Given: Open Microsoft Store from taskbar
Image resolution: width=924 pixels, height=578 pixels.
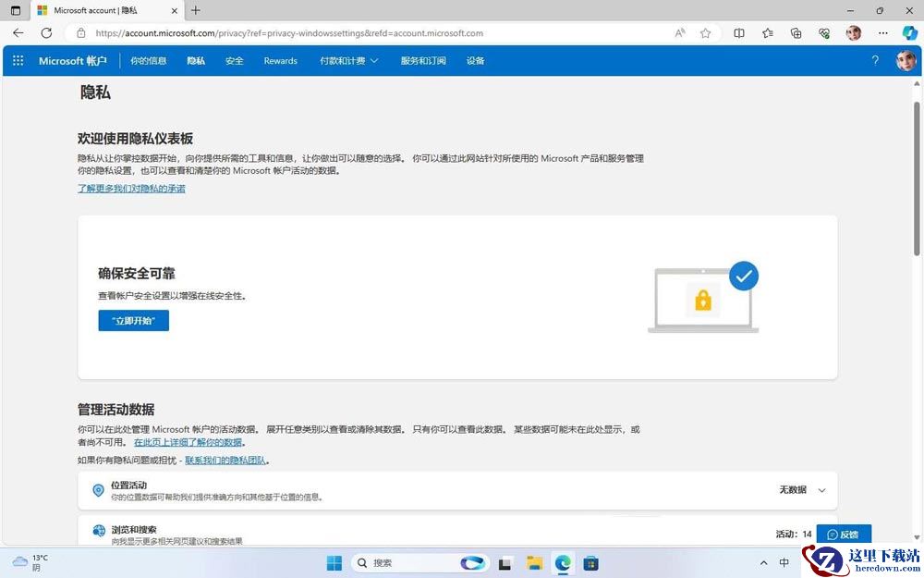Looking at the screenshot, I should [x=591, y=563].
